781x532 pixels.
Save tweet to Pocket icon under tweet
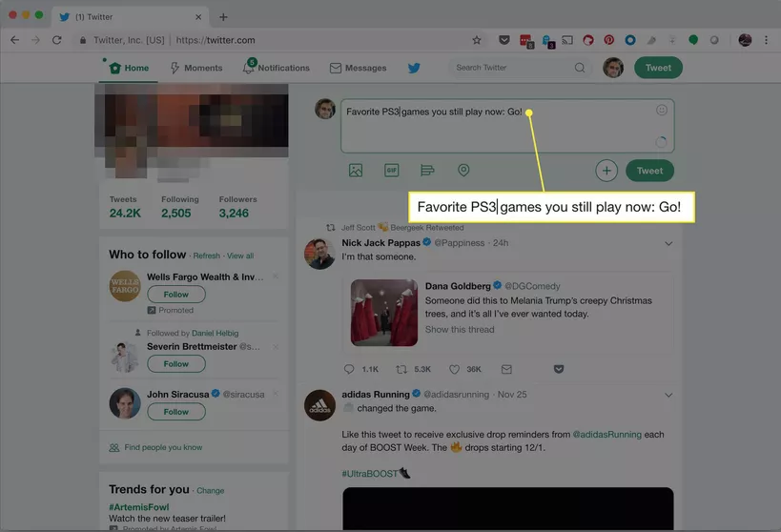(559, 369)
